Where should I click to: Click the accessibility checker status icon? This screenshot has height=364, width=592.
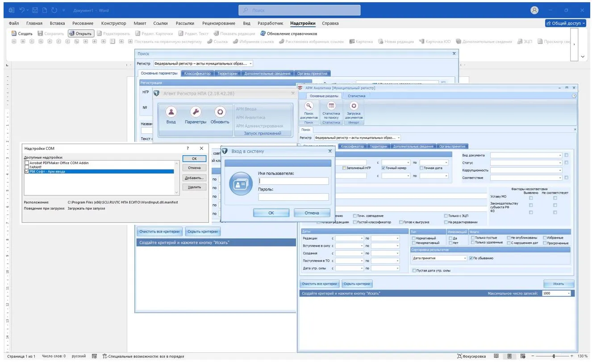105,356
